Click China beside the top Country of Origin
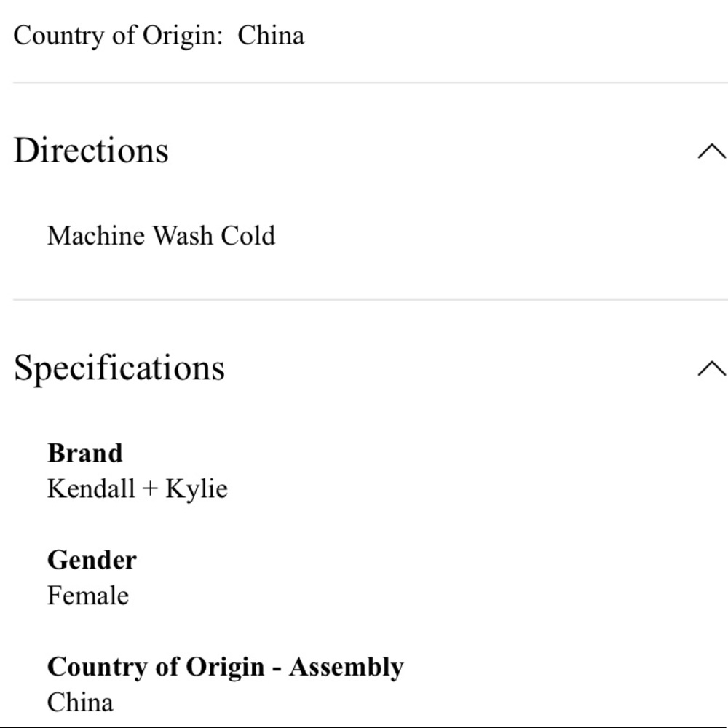Image resolution: width=728 pixels, height=728 pixels. click(x=271, y=36)
